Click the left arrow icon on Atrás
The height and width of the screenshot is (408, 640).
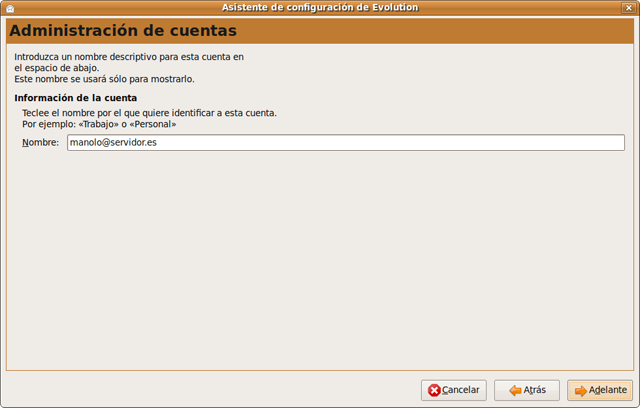click(514, 390)
